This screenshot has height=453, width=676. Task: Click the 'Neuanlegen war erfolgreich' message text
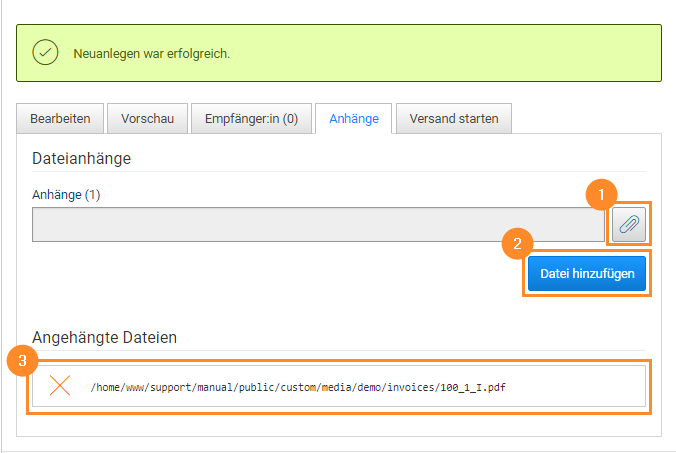click(x=152, y=53)
